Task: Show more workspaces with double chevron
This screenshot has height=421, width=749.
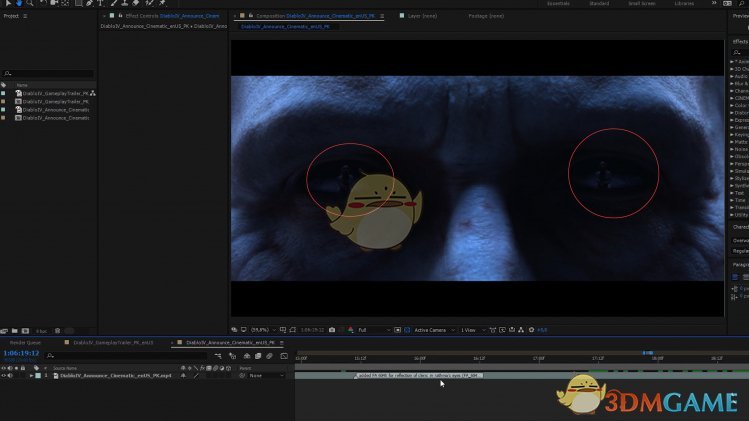Action: point(714,3)
